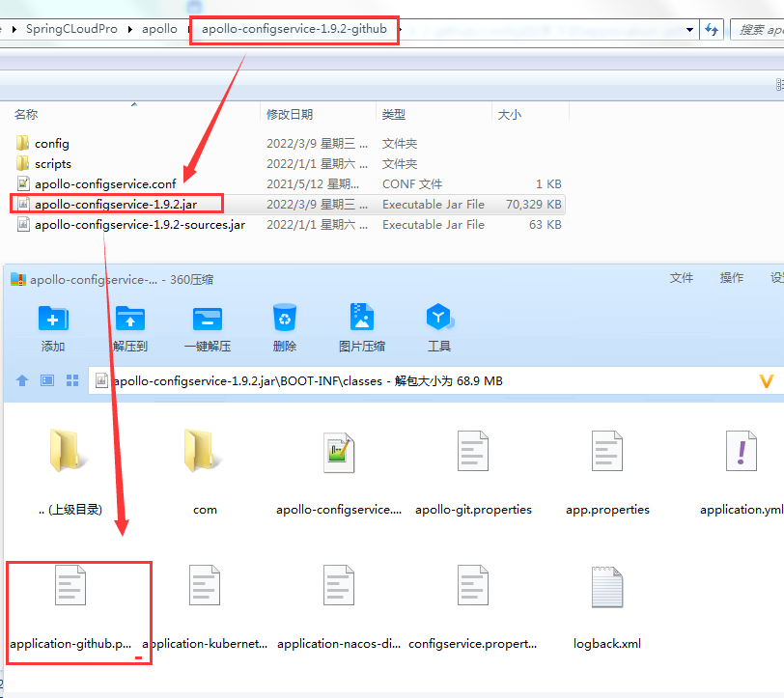Image resolution: width=784 pixels, height=698 pixels.
Task: Click the 删除 (Delete) recycle icon
Action: [x=285, y=318]
